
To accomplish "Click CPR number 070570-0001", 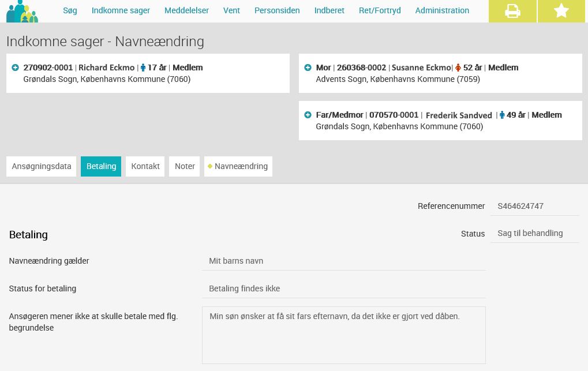I will click(394, 115).
